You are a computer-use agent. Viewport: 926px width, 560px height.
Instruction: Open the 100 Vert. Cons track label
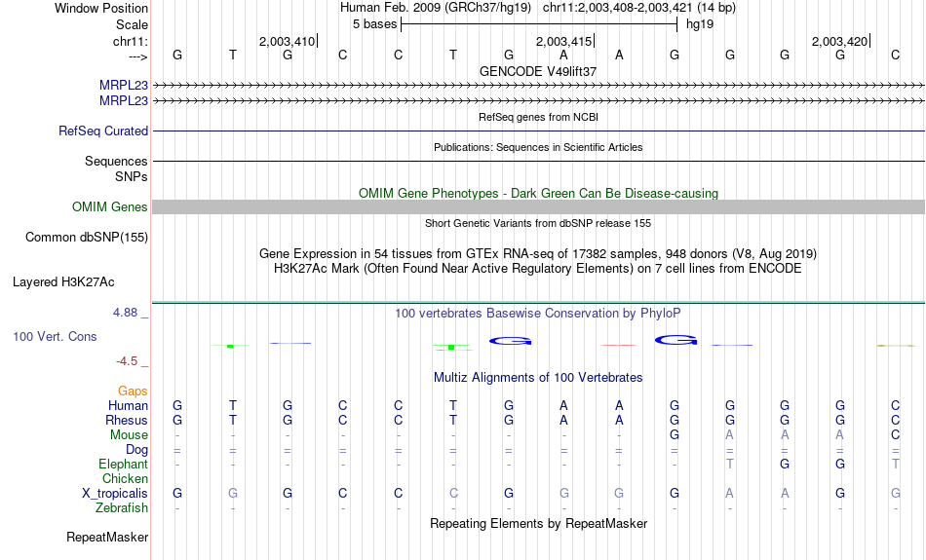point(55,336)
